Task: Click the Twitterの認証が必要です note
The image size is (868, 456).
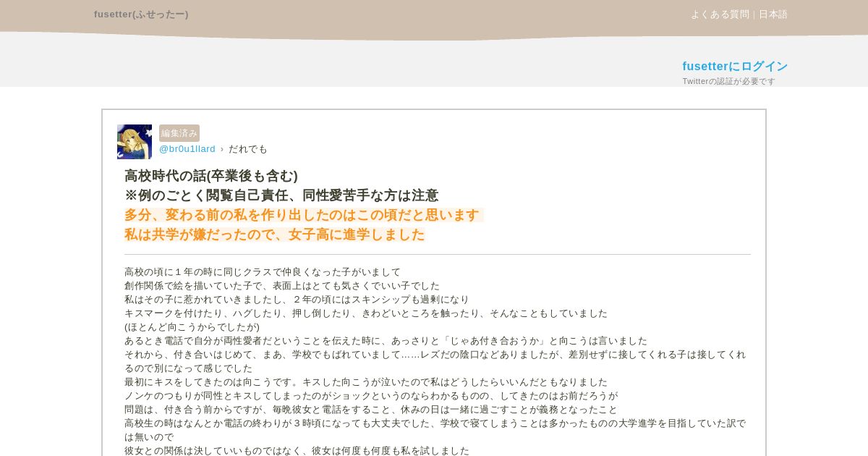Action: [728, 82]
